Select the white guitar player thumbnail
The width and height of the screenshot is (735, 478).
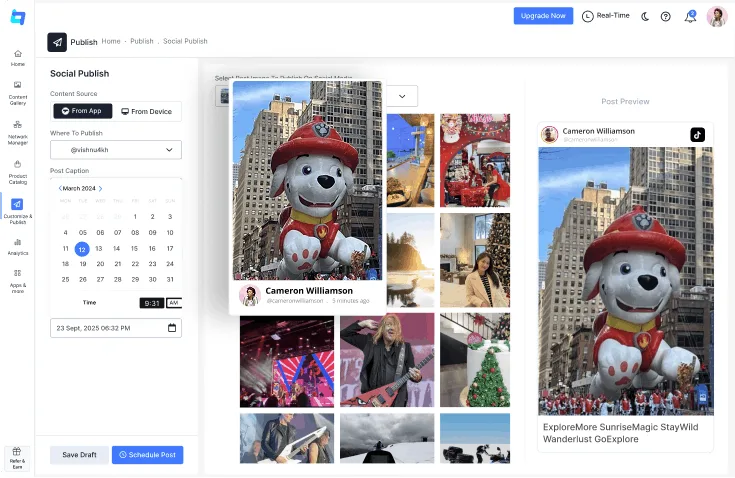coord(287,438)
